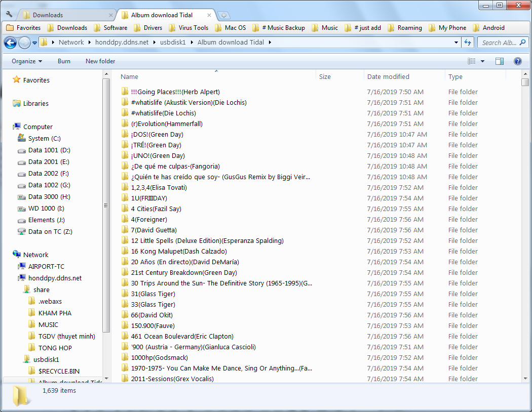532x412 pixels.
Task: Click navigation pane scroll up arrow
Action: 106,74
